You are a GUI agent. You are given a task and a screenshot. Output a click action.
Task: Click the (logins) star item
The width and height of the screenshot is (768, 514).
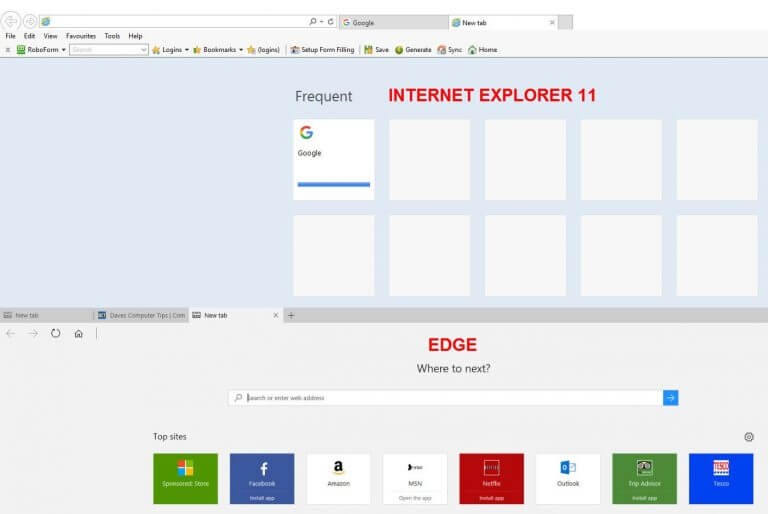[x=264, y=49]
